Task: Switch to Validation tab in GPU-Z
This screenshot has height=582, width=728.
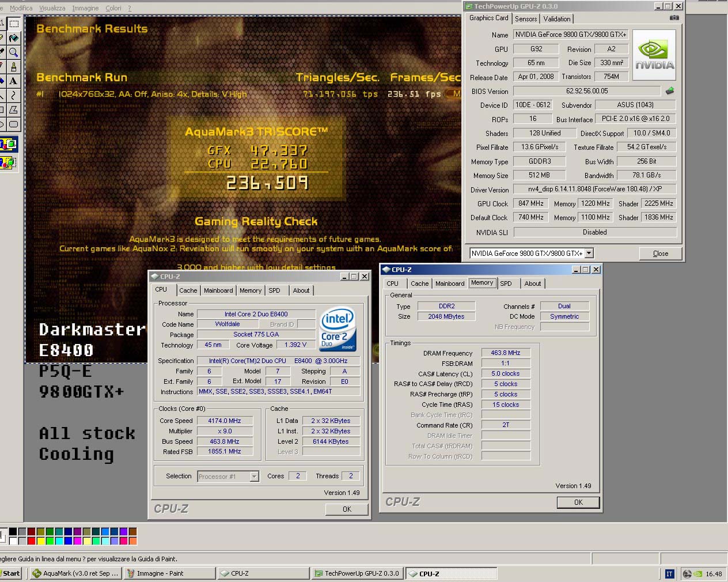Action: click(x=557, y=19)
